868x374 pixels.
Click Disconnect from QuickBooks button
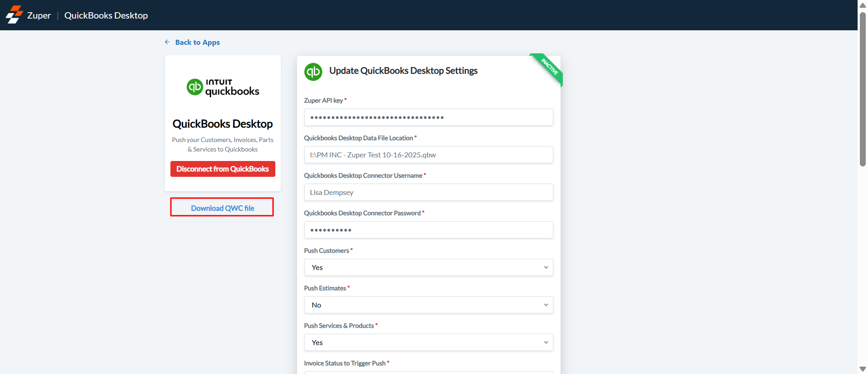coord(223,169)
